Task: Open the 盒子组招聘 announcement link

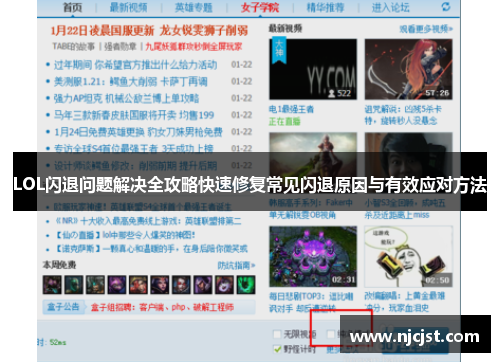Action: (162, 307)
